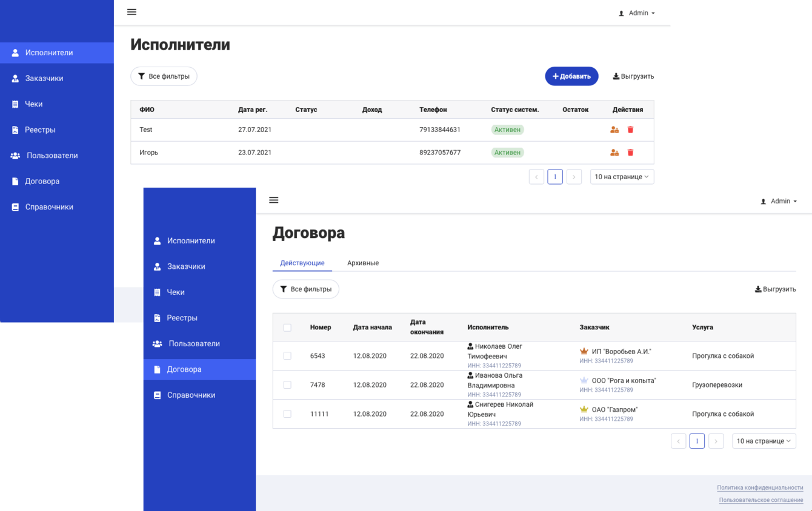Click the Активен status badge in the Игорь row
812x511 pixels.
pos(507,153)
